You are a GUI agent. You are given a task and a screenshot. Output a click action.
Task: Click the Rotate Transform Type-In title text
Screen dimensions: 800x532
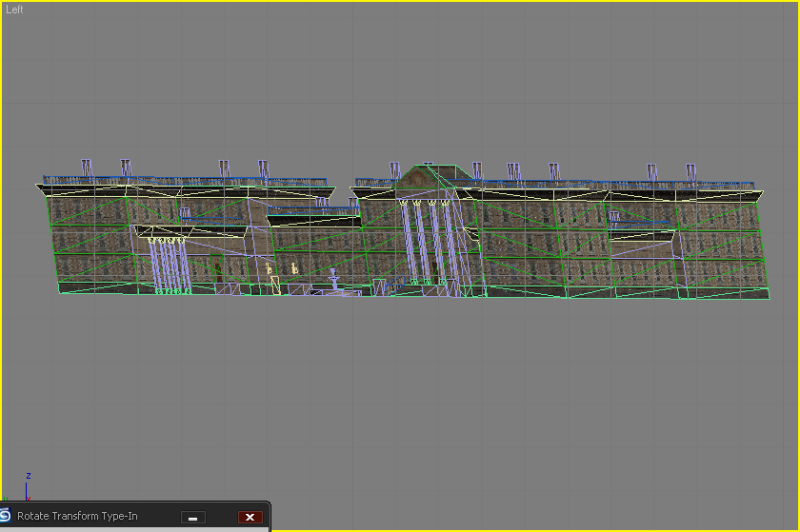click(77, 517)
